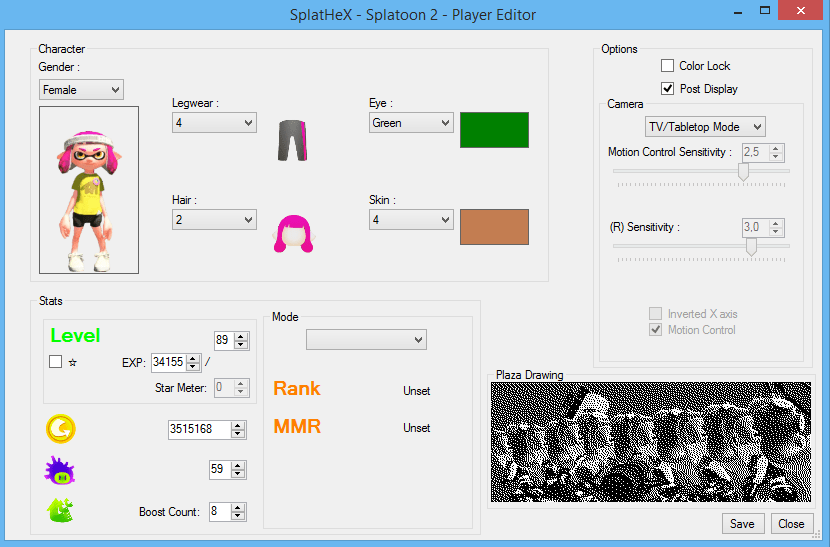Click the Inkling character preview picture
The width and height of the screenshot is (830, 547).
(89, 190)
